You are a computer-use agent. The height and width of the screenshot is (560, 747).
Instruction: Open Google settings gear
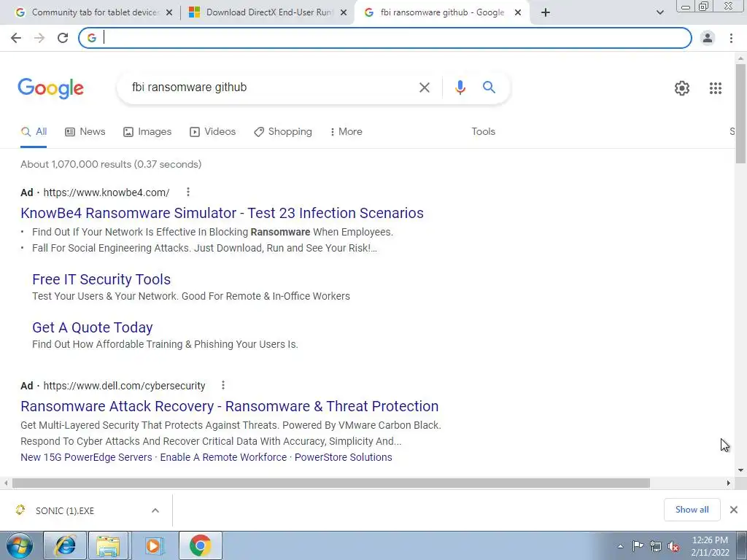point(682,88)
